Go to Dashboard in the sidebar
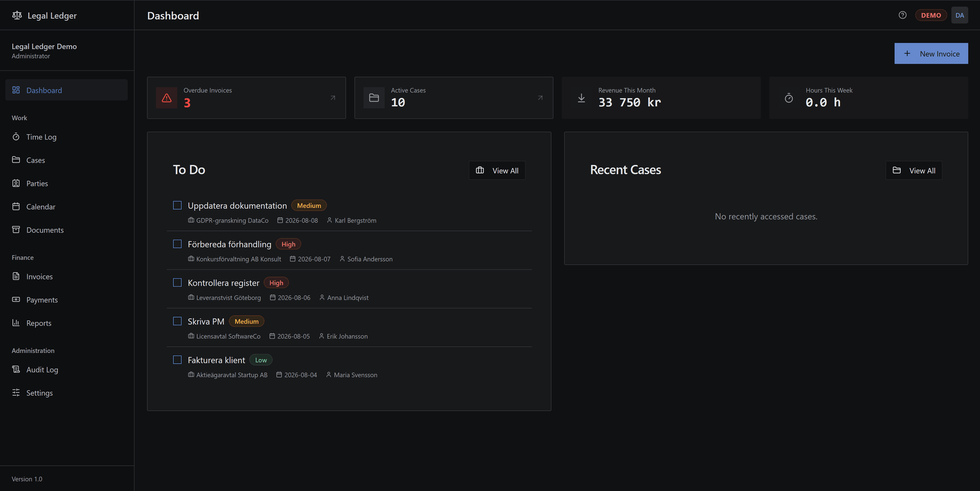The width and height of the screenshot is (980, 491). 67,90
